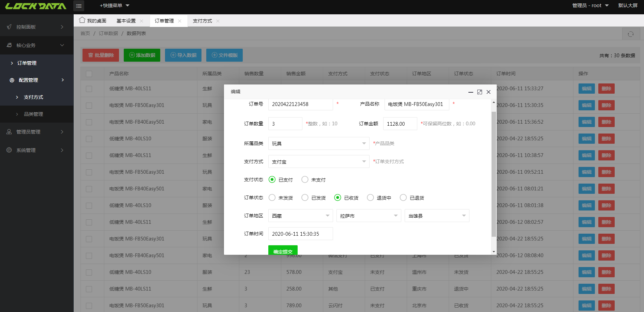Switch to the 支付方式 tab
644x312 pixels.
pyautogui.click(x=203, y=21)
